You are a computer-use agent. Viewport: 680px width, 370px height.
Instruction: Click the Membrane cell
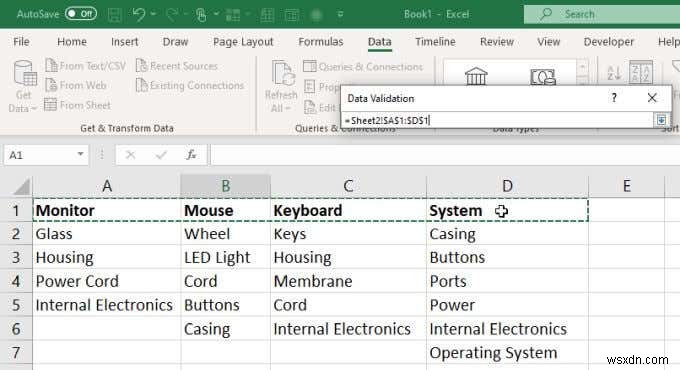coord(348,281)
